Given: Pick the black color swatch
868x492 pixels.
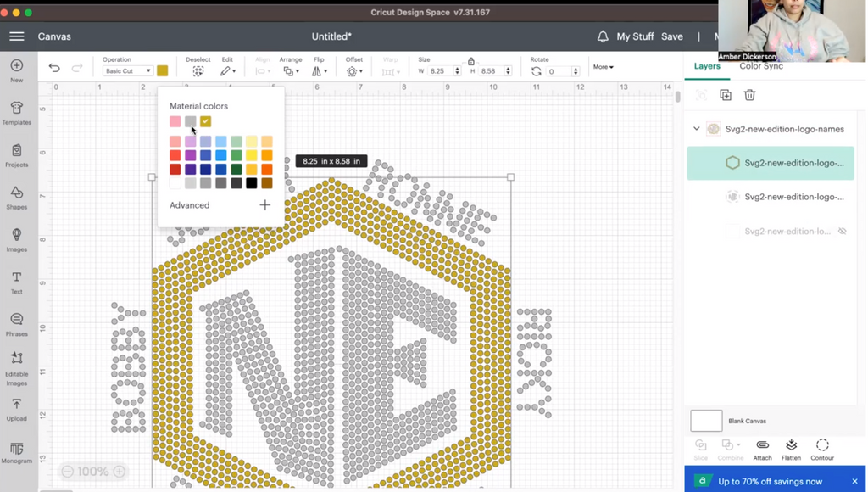Looking at the screenshot, I should point(252,183).
